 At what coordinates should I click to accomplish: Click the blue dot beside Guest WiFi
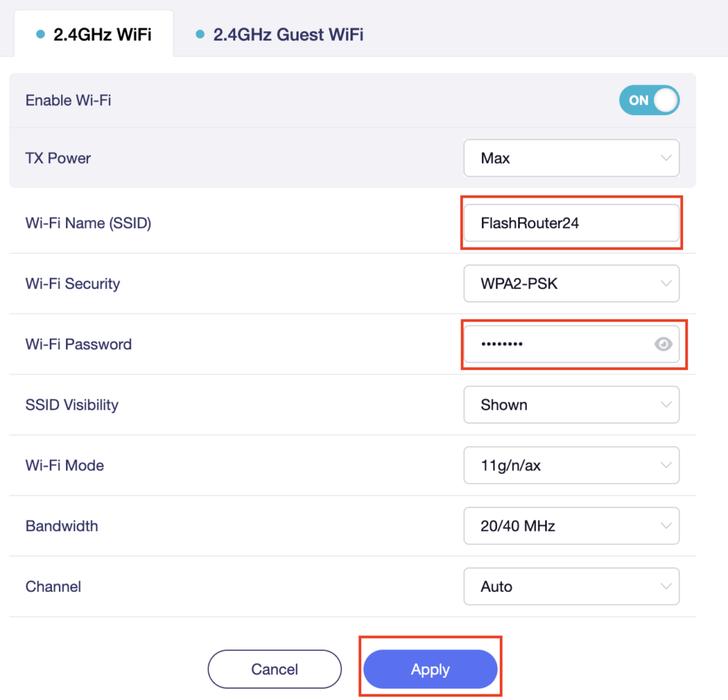(x=200, y=34)
